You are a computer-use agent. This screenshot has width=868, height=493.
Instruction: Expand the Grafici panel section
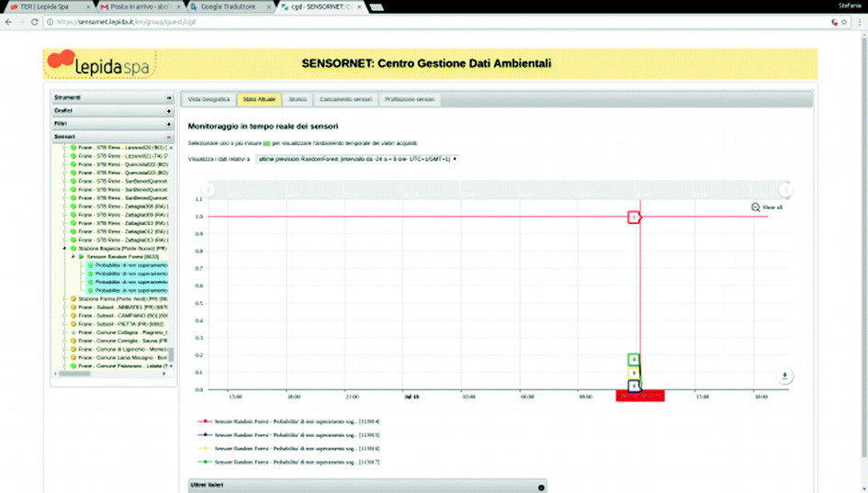coord(169,111)
